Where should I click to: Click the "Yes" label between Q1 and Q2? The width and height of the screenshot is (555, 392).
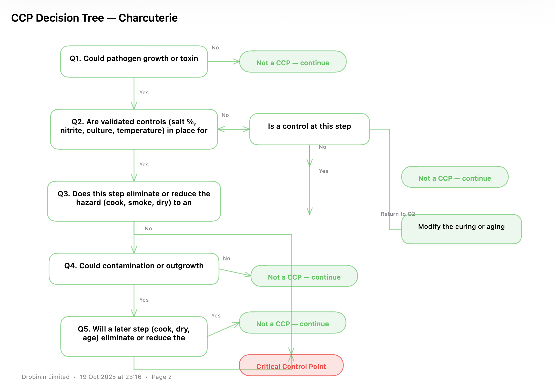point(144,93)
